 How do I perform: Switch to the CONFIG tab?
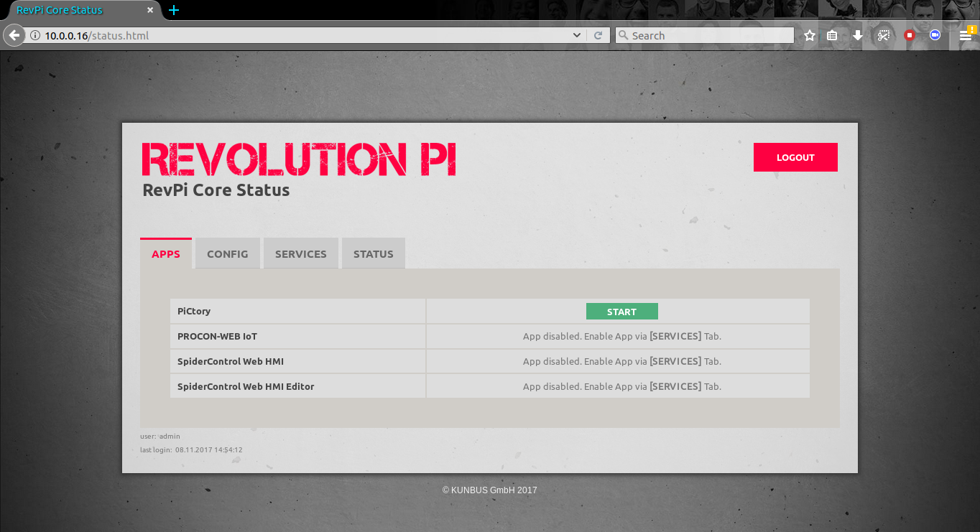point(227,253)
